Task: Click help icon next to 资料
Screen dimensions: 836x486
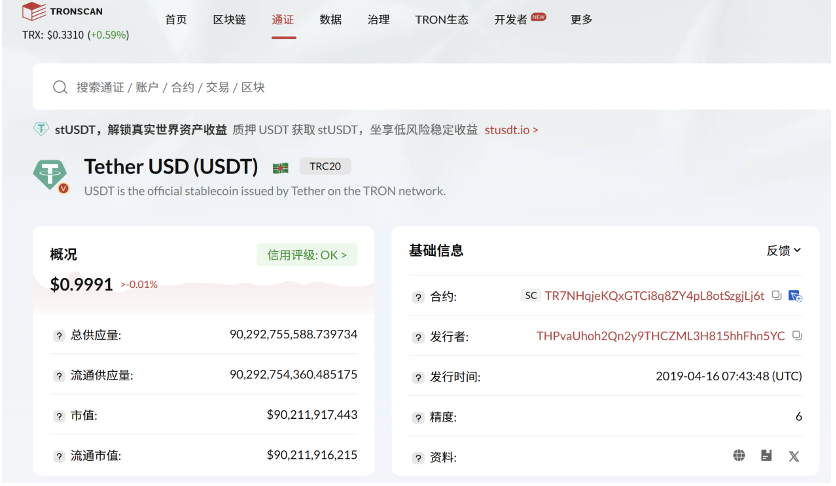Action: click(418, 458)
